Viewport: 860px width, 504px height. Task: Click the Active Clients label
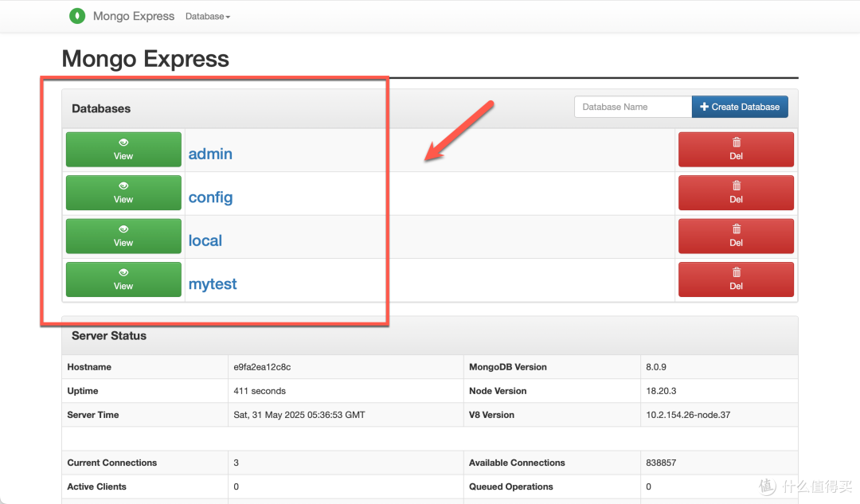point(96,487)
